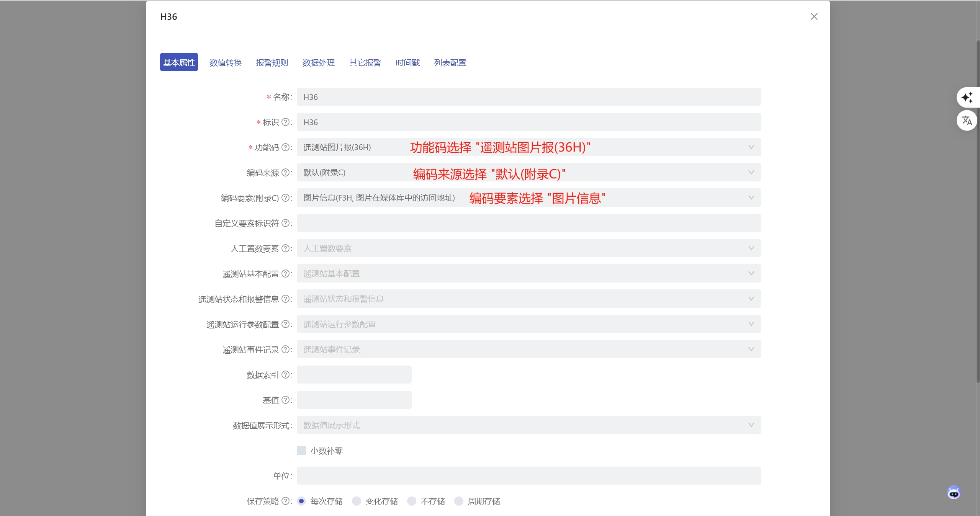Open the robot chat assistant icon
Image resolution: width=980 pixels, height=516 pixels.
tap(954, 492)
